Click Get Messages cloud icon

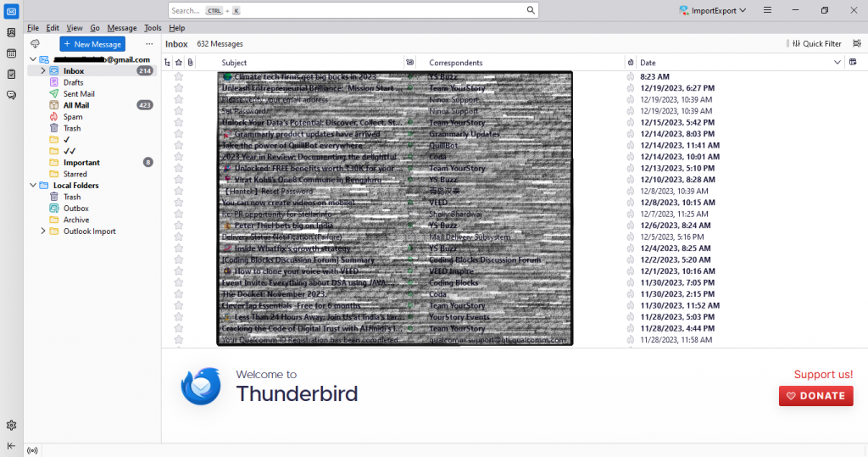36,44
